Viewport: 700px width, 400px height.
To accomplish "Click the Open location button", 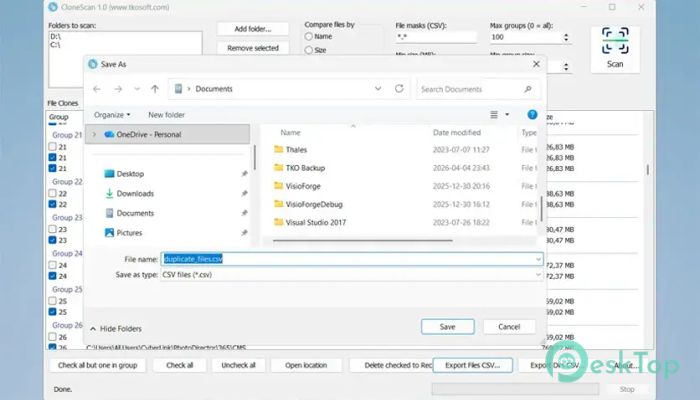I will [x=306, y=365].
